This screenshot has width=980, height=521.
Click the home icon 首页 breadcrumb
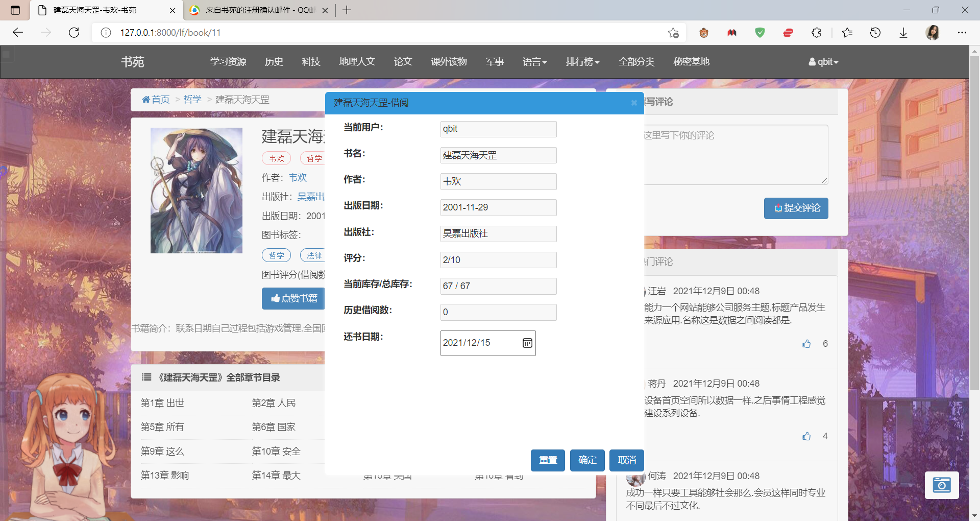pyautogui.click(x=156, y=100)
